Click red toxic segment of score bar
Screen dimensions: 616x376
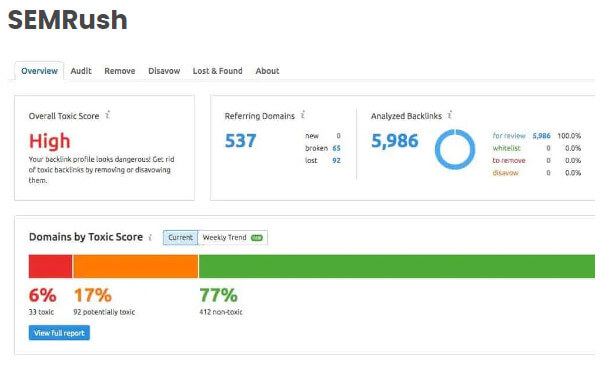50,266
